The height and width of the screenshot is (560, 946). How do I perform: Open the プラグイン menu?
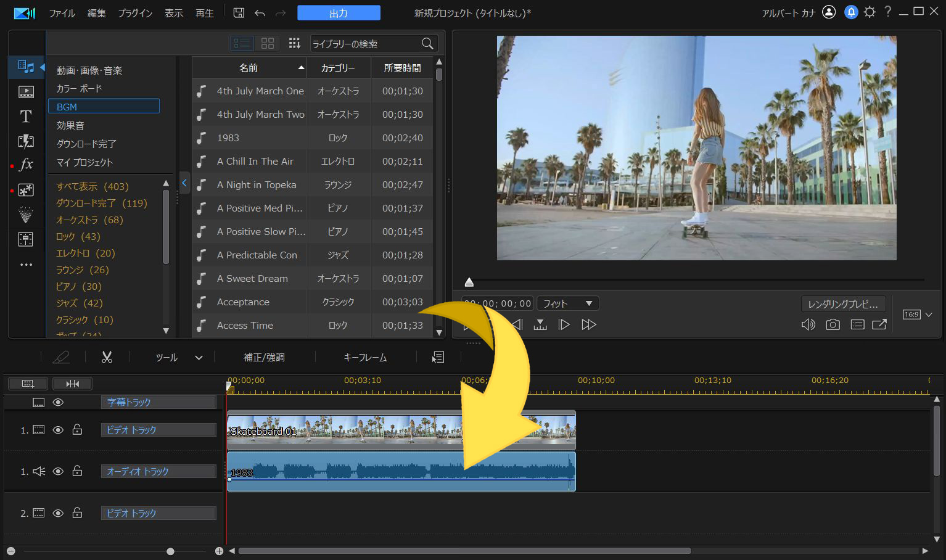tap(135, 13)
